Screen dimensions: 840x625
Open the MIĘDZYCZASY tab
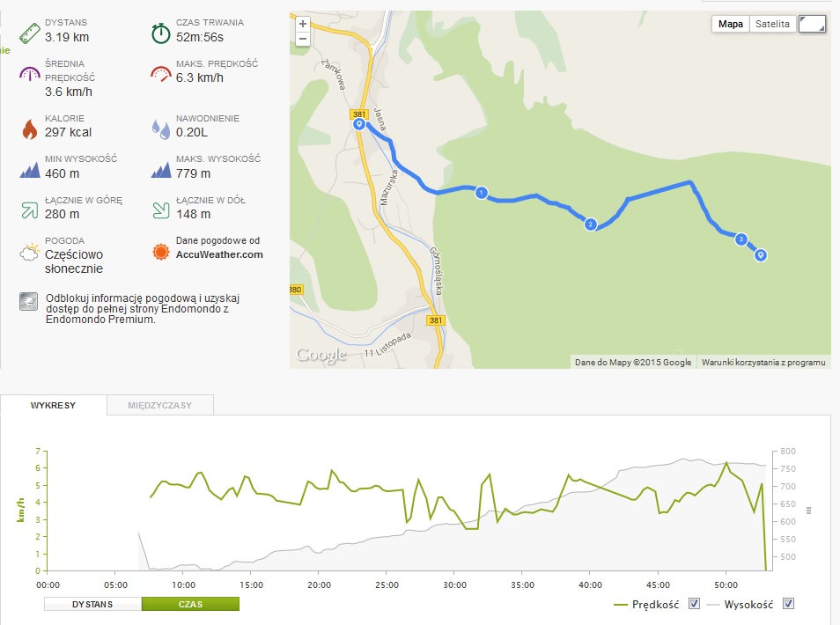tap(159, 406)
